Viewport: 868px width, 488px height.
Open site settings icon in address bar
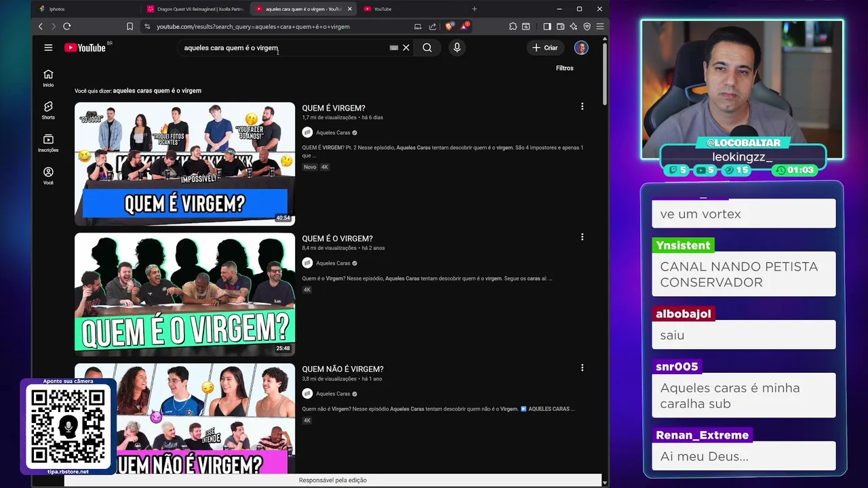[147, 26]
